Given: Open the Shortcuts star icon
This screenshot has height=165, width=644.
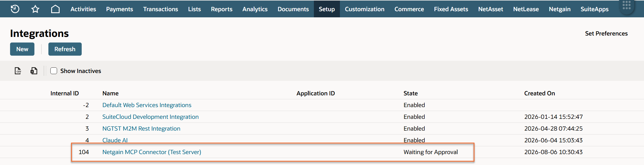Looking at the screenshot, I should [x=35, y=9].
